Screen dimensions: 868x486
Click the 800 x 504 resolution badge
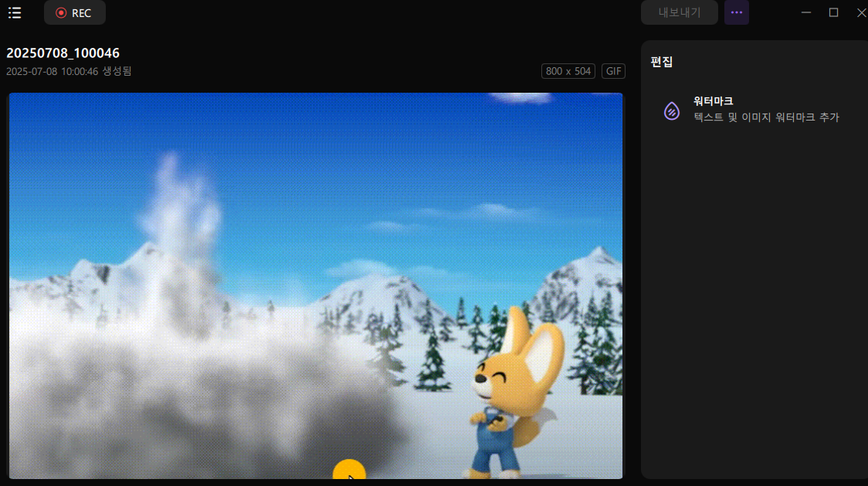click(568, 71)
